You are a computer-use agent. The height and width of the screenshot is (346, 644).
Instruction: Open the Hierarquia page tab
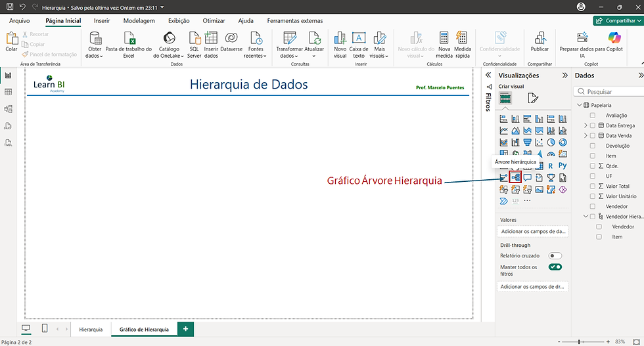pos(91,329)
